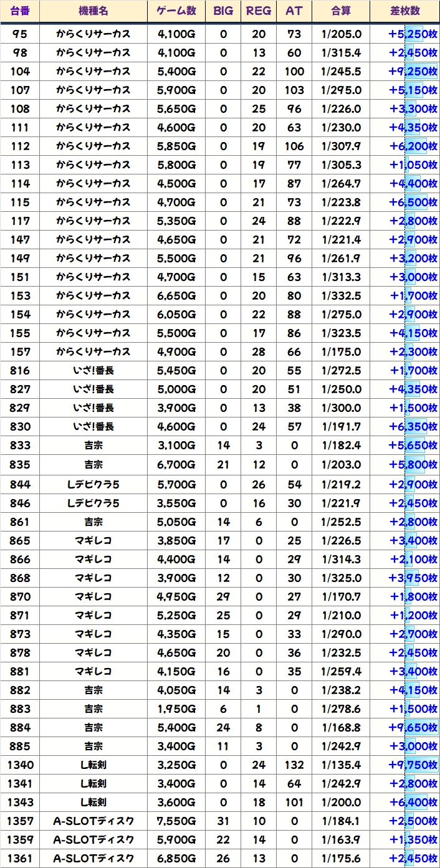
Task: Select the AT column header
Action: point(294,11)
